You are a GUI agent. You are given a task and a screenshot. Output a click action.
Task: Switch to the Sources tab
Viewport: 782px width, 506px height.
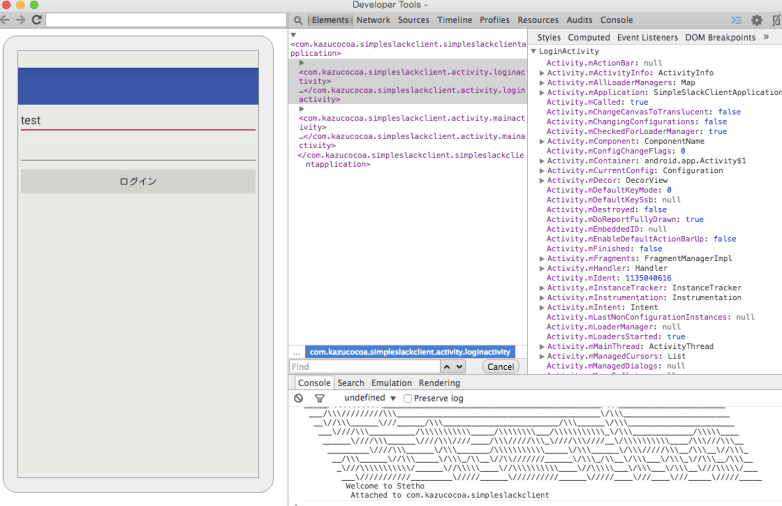(x=413, y=20)
